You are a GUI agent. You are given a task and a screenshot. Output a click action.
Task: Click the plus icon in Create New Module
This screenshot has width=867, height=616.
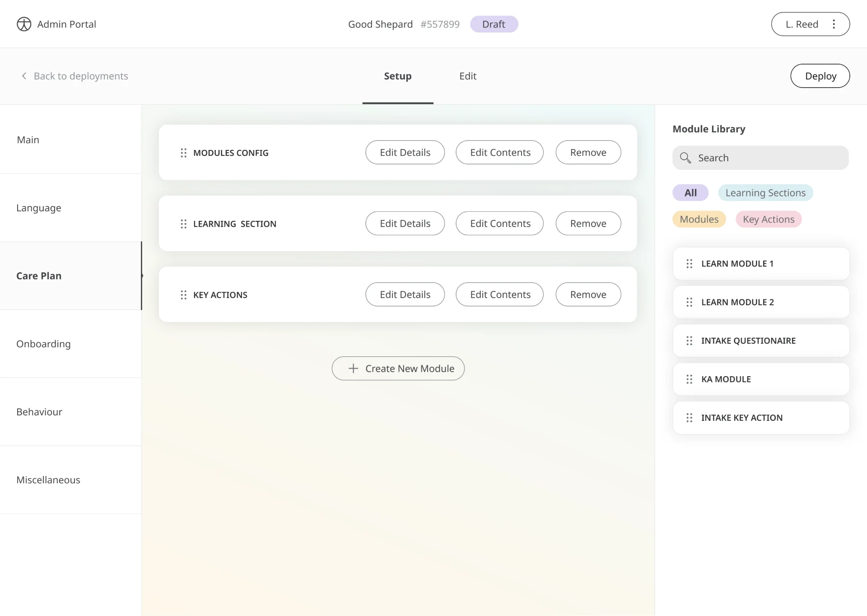point(353,369)
